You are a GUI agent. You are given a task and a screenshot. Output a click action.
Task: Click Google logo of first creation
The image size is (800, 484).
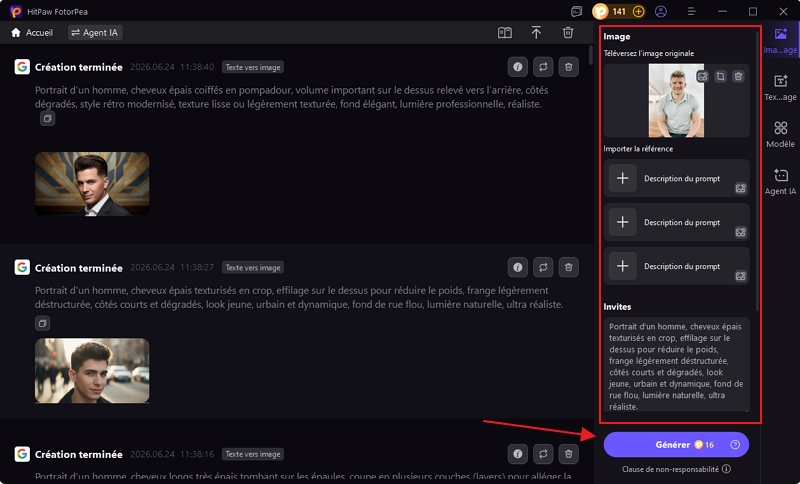click(x=22, y=67)
